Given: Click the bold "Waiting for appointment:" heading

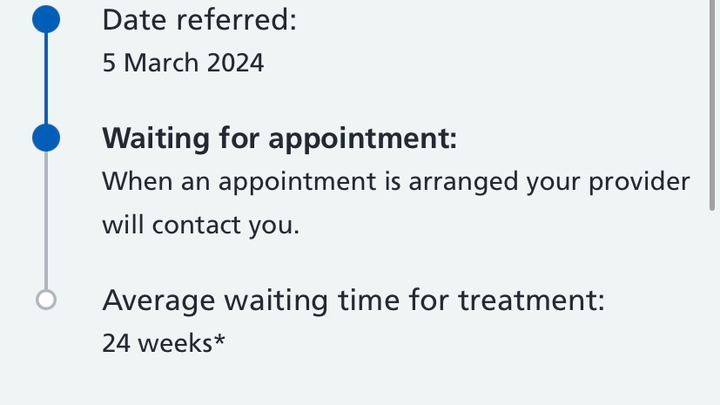Looking at the screenshot, I should pos(279,138).
